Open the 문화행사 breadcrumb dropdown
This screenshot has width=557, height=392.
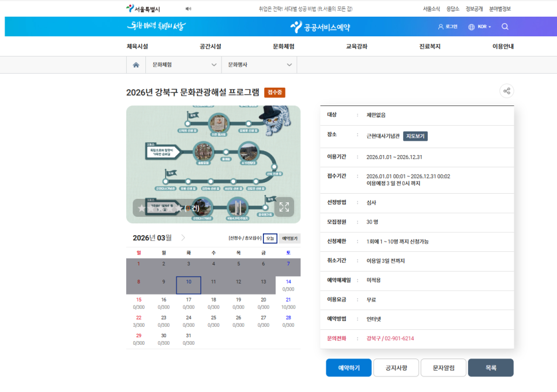click(x=259, y=65)
